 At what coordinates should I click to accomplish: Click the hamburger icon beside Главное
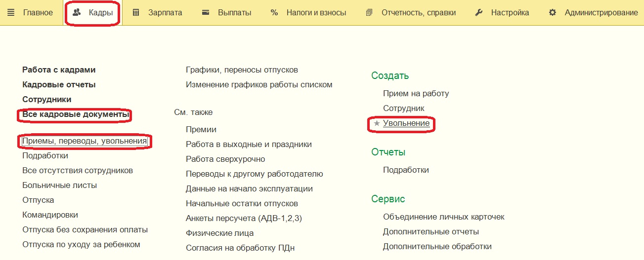click(11, 13)
